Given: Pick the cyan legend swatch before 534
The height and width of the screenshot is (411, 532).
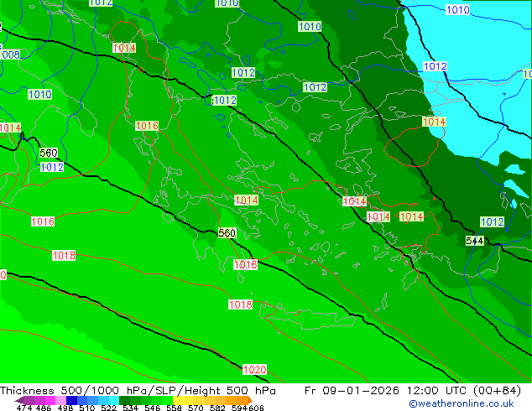Looking at the screenshot, I should [114, 400].
